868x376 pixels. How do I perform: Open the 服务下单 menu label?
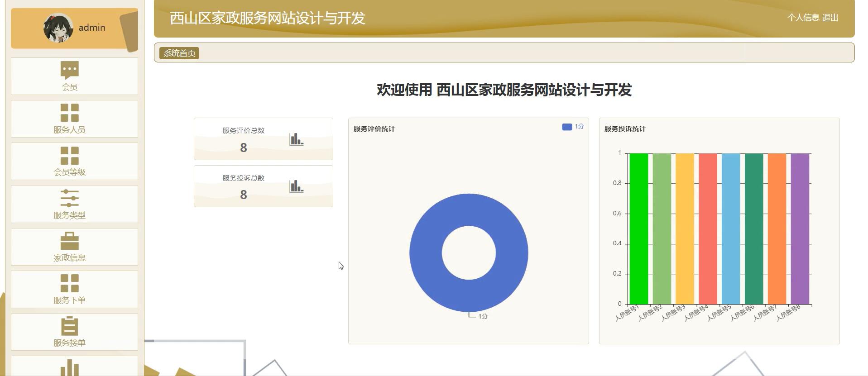point(70,300)
